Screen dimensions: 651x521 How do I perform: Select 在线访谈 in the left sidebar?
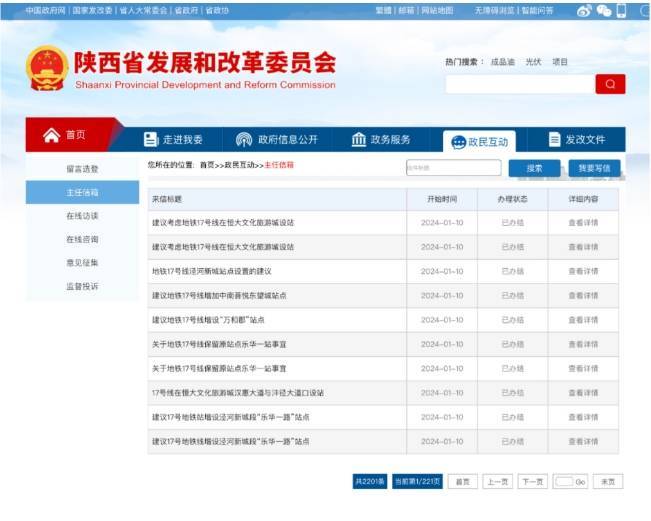coord(83,216)
